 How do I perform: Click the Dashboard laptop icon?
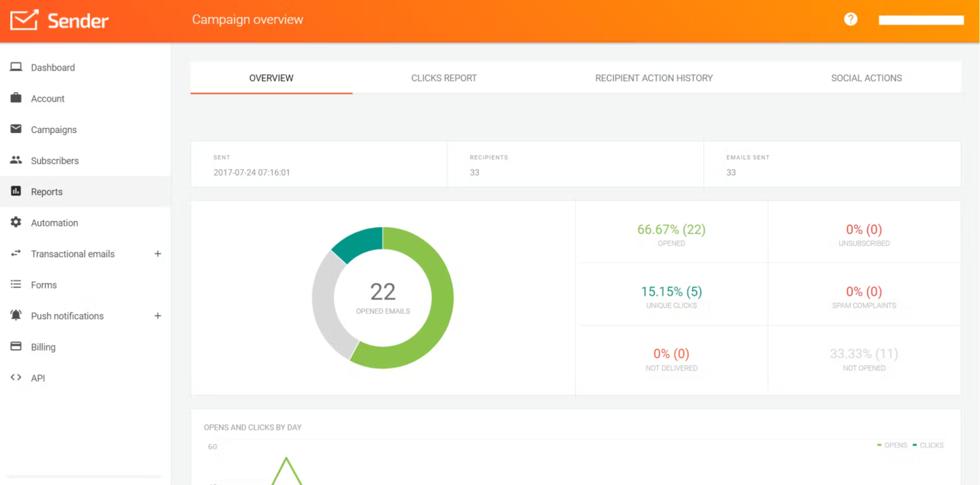[x=16, y=67]
